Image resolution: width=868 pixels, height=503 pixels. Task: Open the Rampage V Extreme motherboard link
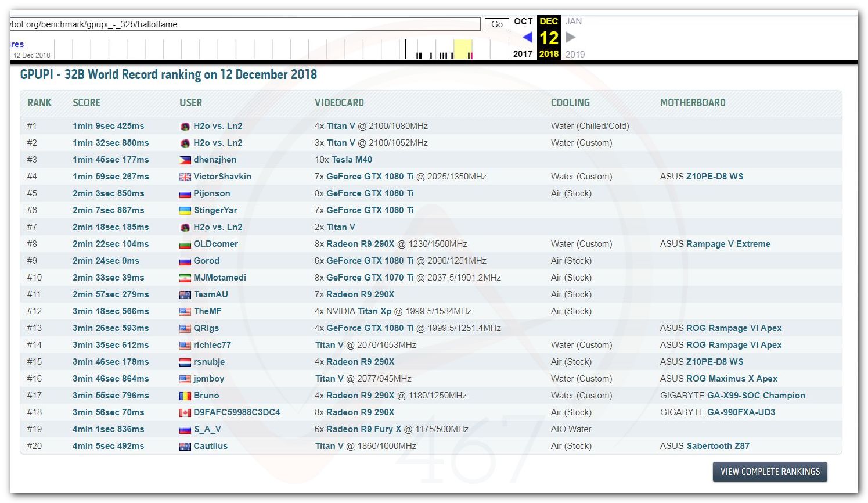click(x=728, y=244)
